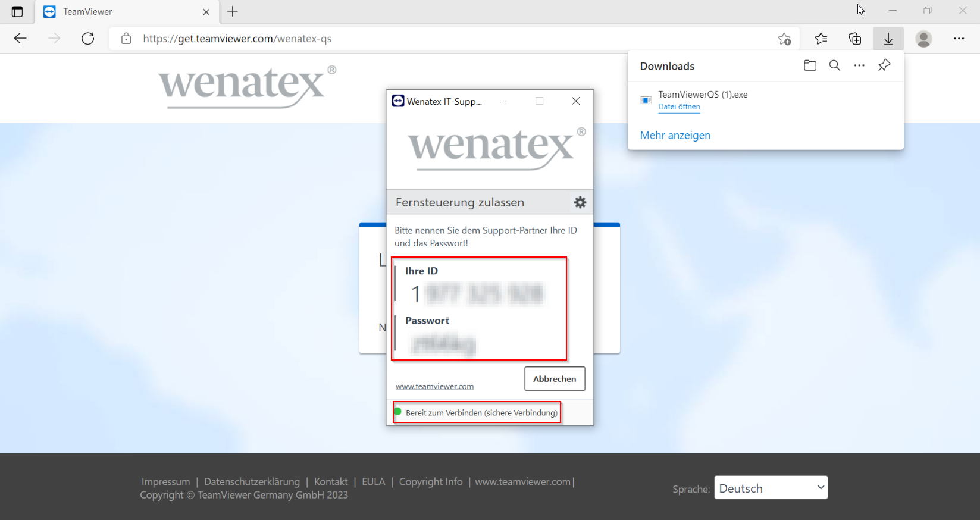Open the Copyright Info footer link
This screenshot has height=520, width=980.
pyautogui.click(x=431, y=481)
